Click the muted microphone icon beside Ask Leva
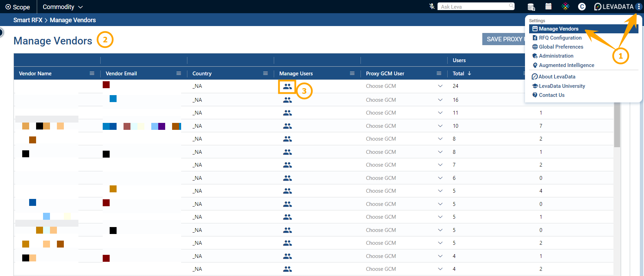 click(x=432, y=6)
